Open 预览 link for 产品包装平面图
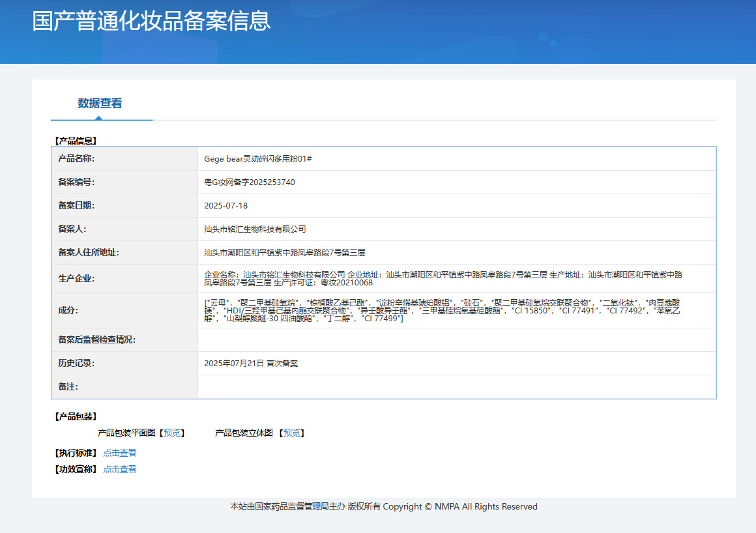The height and width of the screenshot is (533, 756). tap(172, 433)
